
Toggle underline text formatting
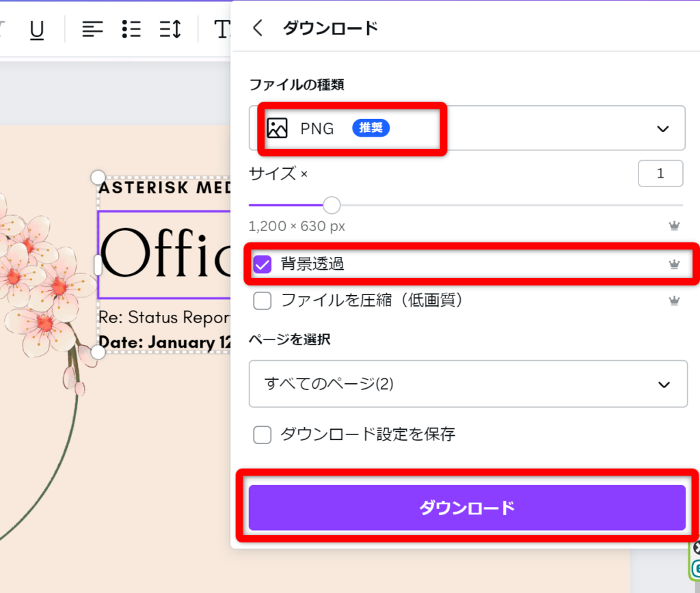pyautogui.click(x=37, y=30)
